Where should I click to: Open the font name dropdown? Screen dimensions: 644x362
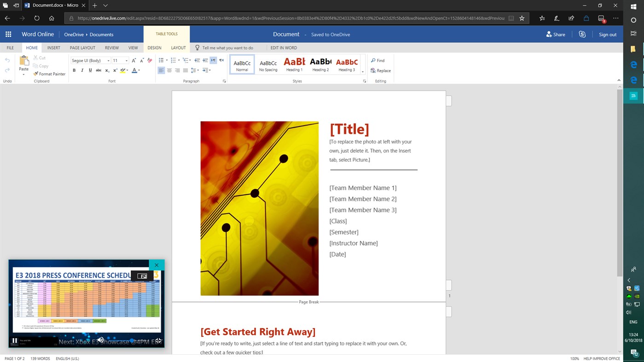point(108,60)
